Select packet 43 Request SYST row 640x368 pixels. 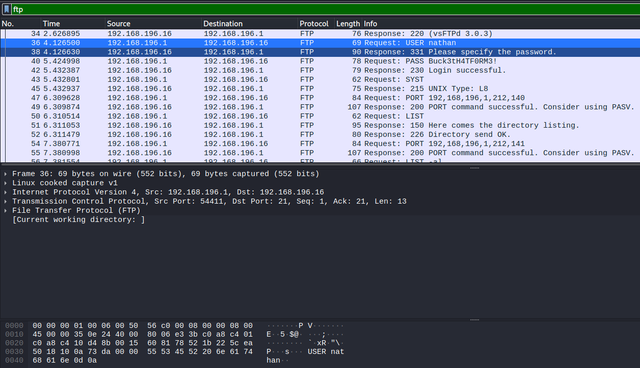click(x=320, y=80)
